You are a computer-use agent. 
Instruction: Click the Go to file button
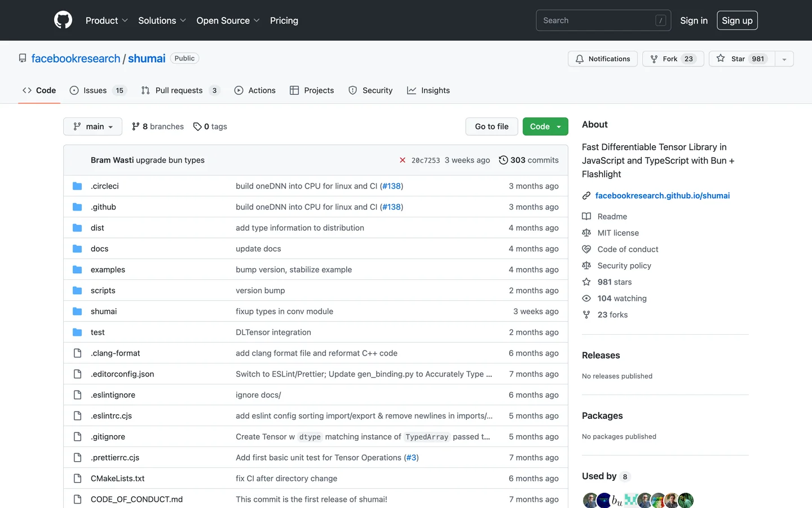[492, 126]
